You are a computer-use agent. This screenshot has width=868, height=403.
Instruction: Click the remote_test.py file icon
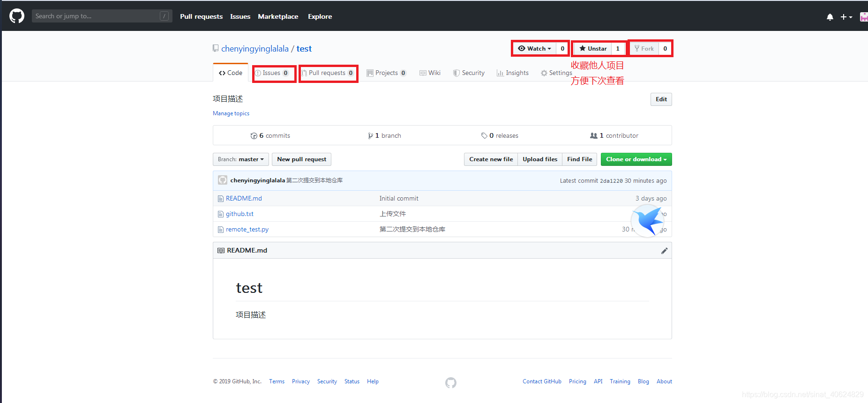[221, 230]
